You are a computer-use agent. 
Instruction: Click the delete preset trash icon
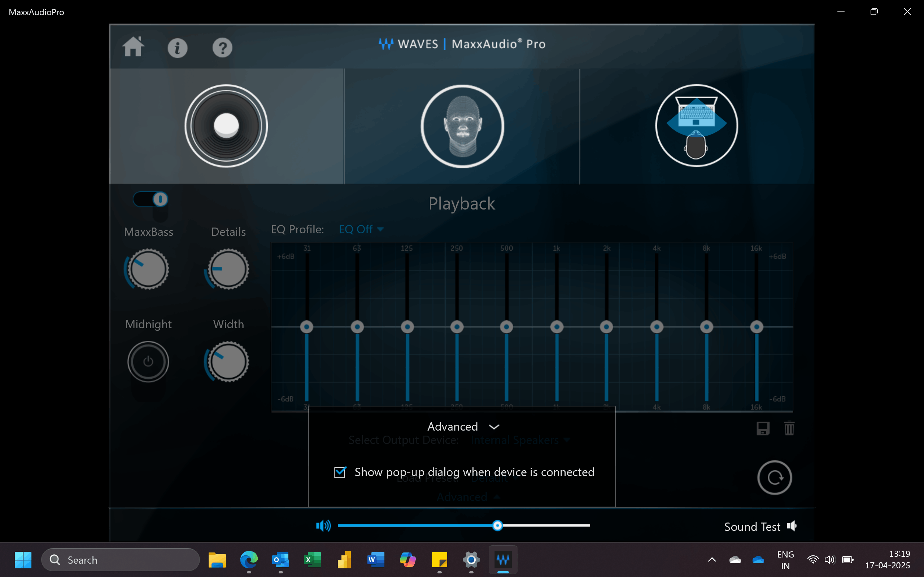tap(789, 428)
